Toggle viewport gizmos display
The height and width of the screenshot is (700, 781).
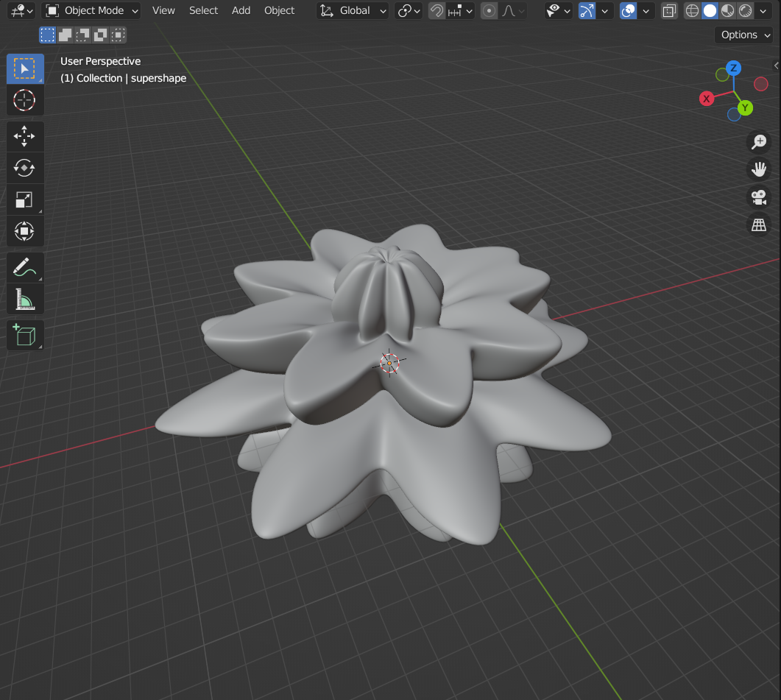point(587,10)
